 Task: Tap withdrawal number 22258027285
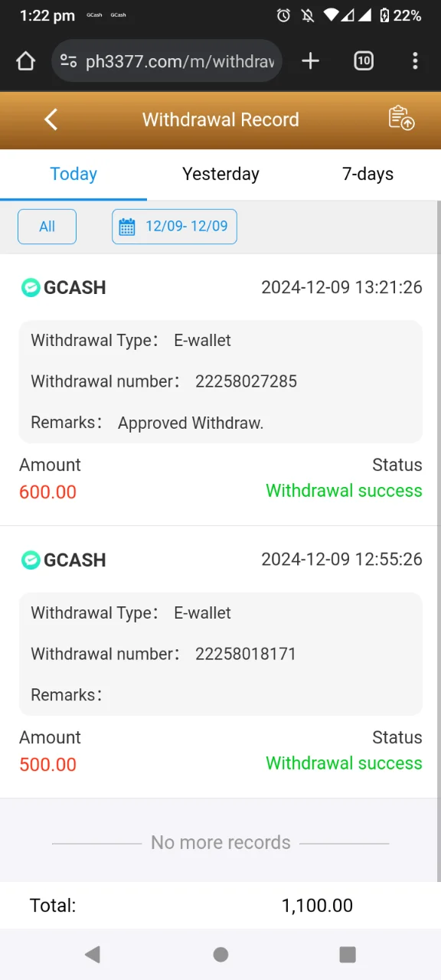pos(246,381)
